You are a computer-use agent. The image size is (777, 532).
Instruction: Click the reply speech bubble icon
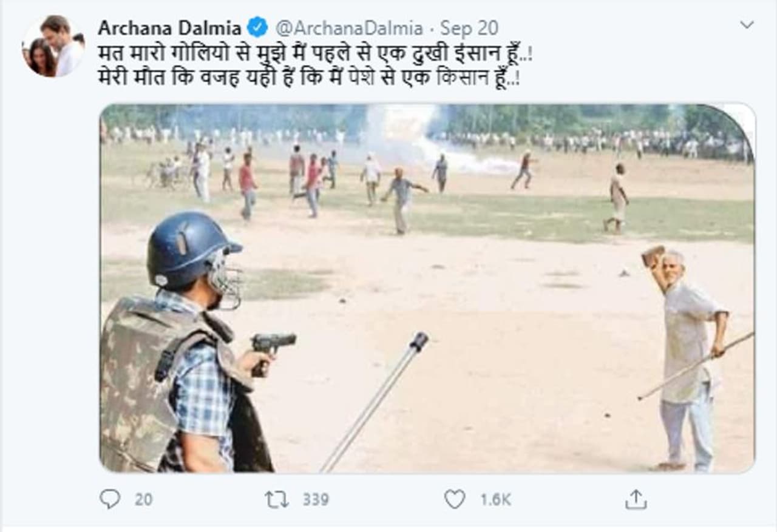(x=110, y=499)
